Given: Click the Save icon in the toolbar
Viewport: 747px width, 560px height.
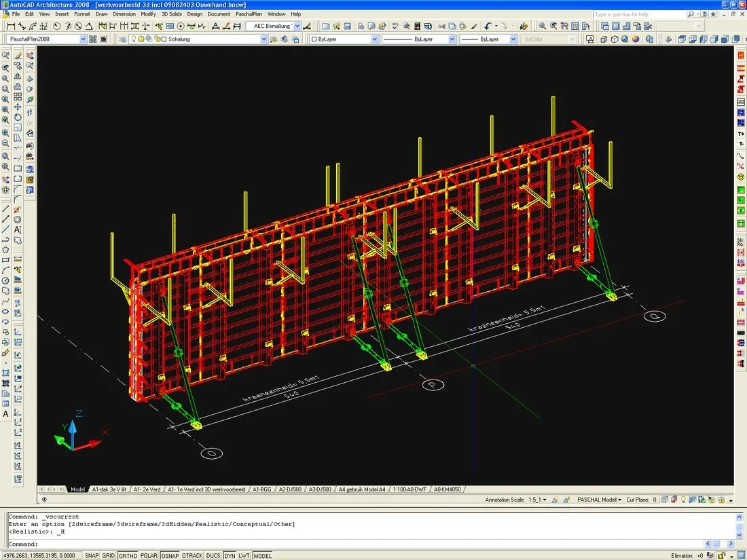Looking at the screenshot, I should pyautogui.click(x=347, y=26).
